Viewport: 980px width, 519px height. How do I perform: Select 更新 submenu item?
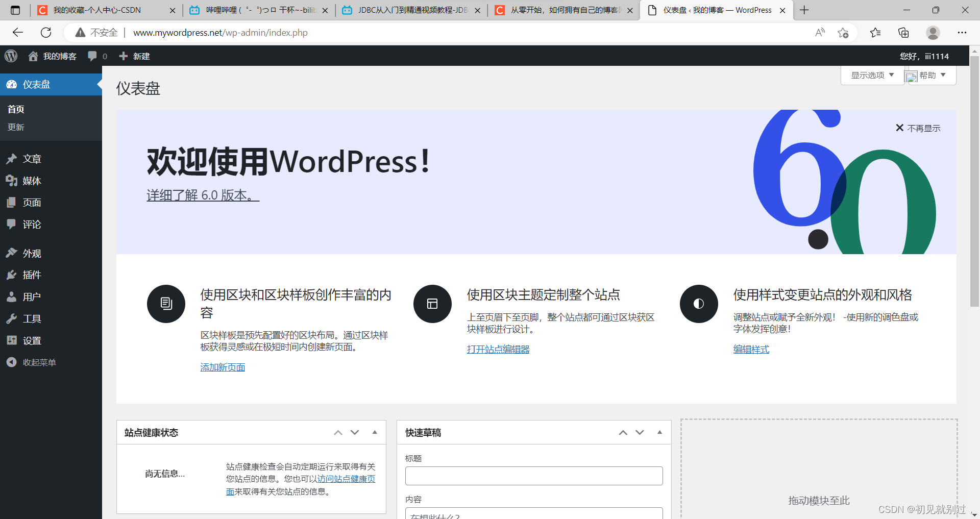point(16,127)
